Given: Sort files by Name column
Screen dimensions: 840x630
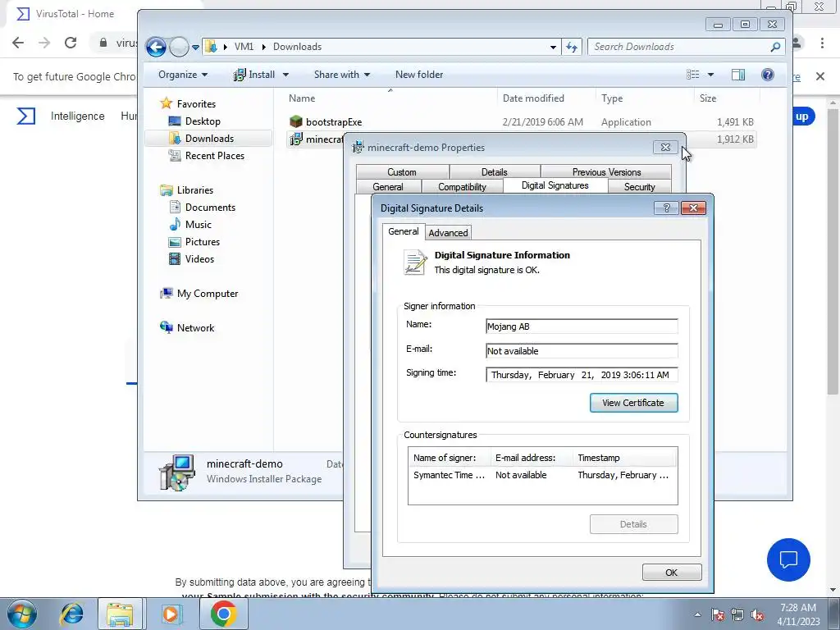Looking at the screenshot, I should (302, 98).
